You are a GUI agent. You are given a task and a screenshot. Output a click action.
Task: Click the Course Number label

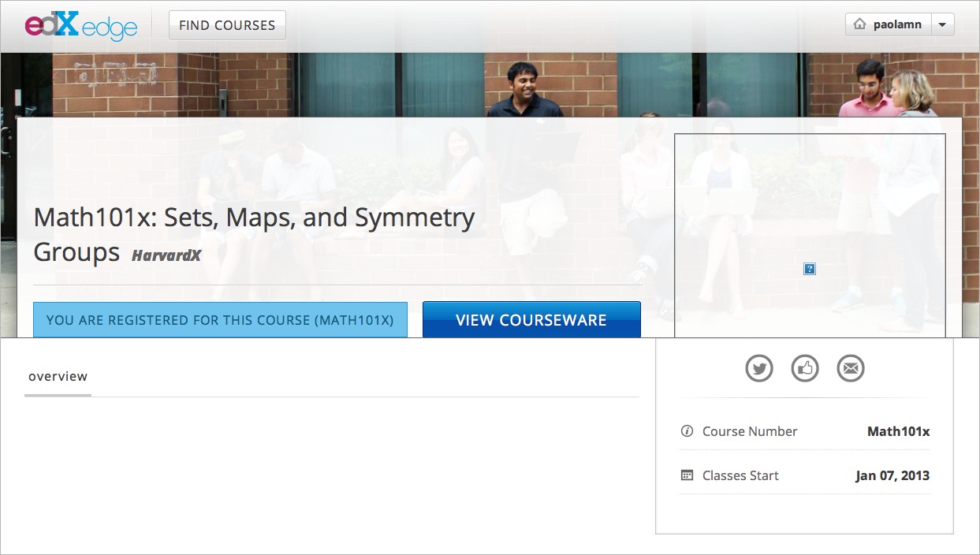[x=750, y=431]
